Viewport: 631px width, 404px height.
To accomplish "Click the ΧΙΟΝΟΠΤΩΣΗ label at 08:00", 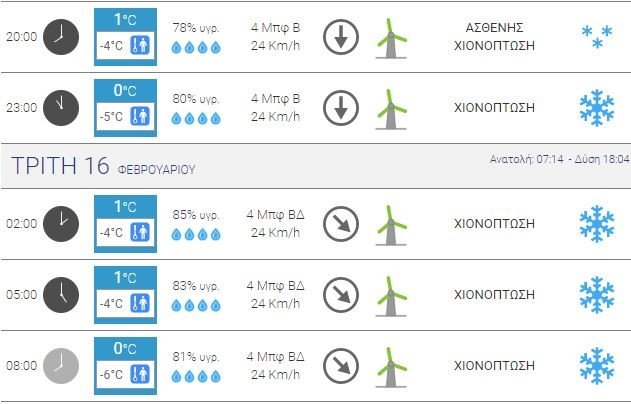I will pos(494,366).
